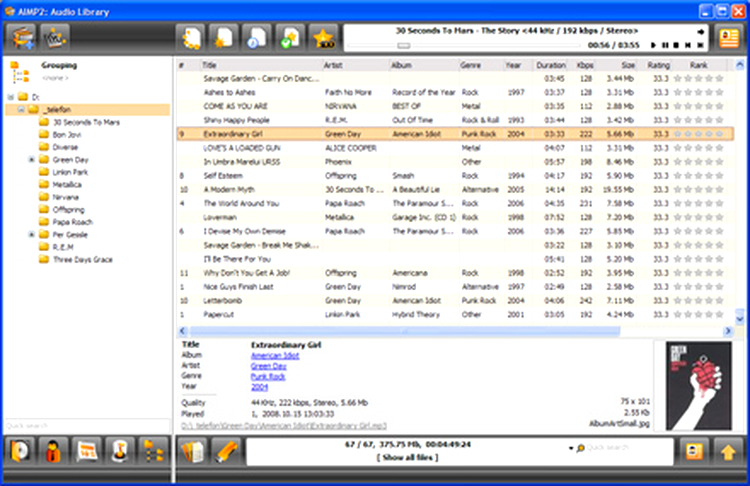Group library by album disc icon
Screen dimensions: 750x486
(20, 450)
